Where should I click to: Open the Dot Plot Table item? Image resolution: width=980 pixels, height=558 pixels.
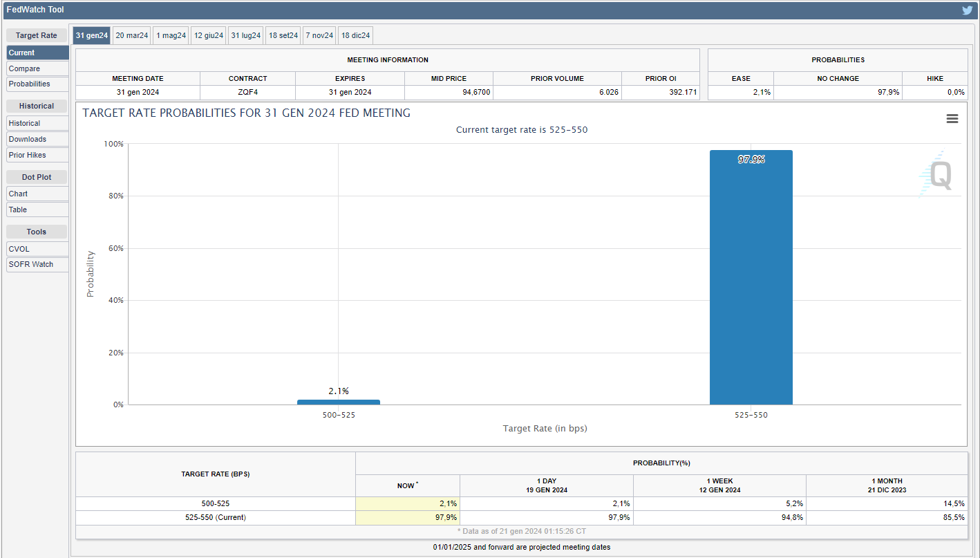click(37, 210)
